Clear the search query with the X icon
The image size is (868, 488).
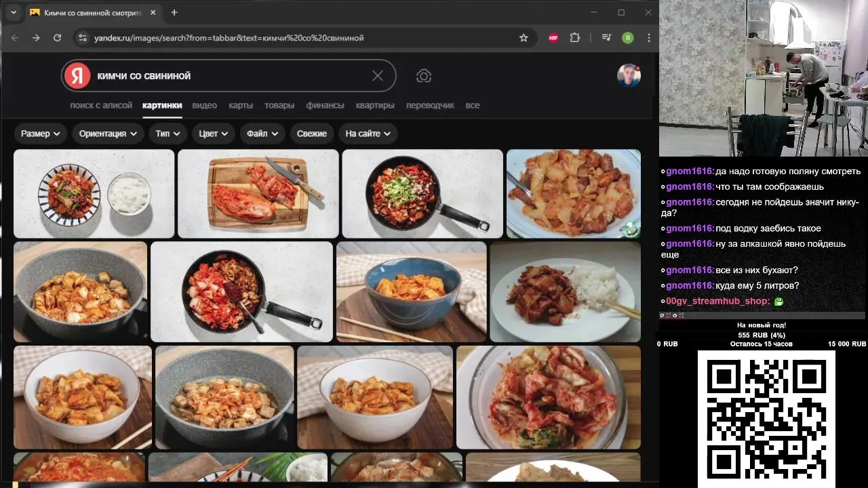click(x=378, y=76)
